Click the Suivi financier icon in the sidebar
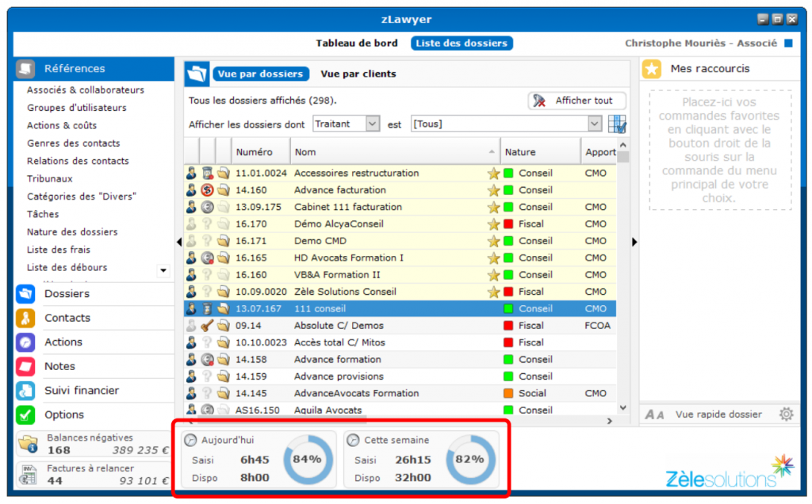Image resolution: width=812 pixels, height=504 pixels. coord(25,391)
